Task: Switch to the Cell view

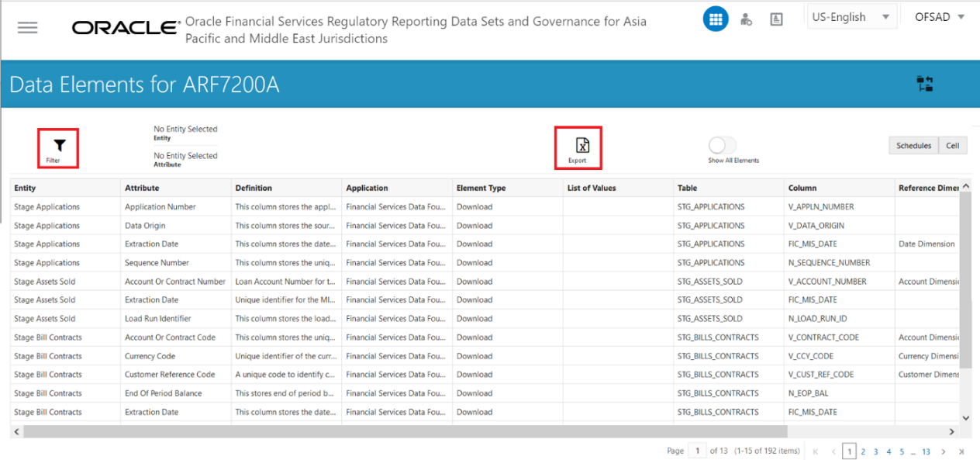Action: click(x=953, y=146)
